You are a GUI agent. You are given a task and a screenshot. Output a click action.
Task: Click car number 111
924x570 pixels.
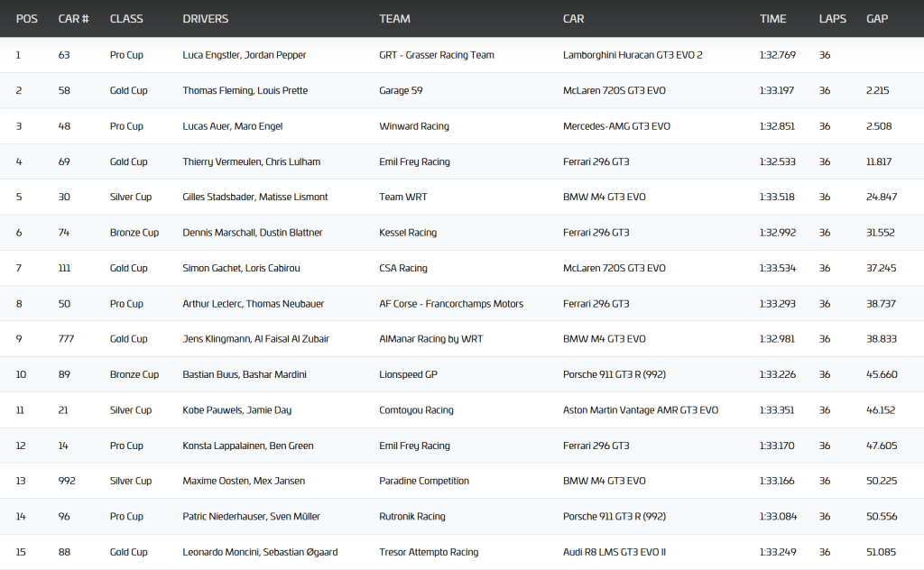[x=64, y=268]
